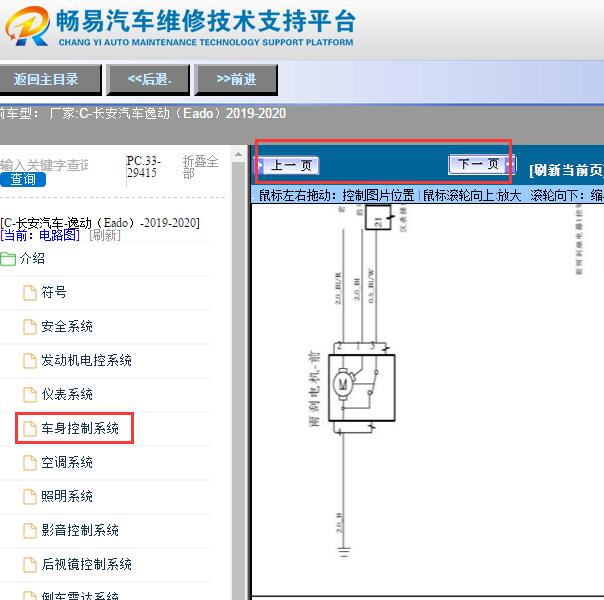Screen dimensions: 604x600
Task: Open the 影音控制系统 tree item
Action: point(80,530)
